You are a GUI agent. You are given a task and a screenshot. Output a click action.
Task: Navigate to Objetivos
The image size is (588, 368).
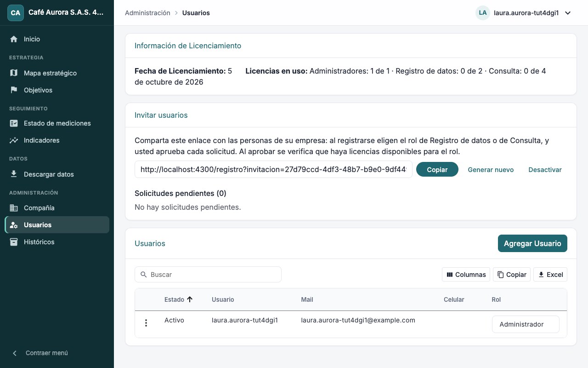pos(57,90)
